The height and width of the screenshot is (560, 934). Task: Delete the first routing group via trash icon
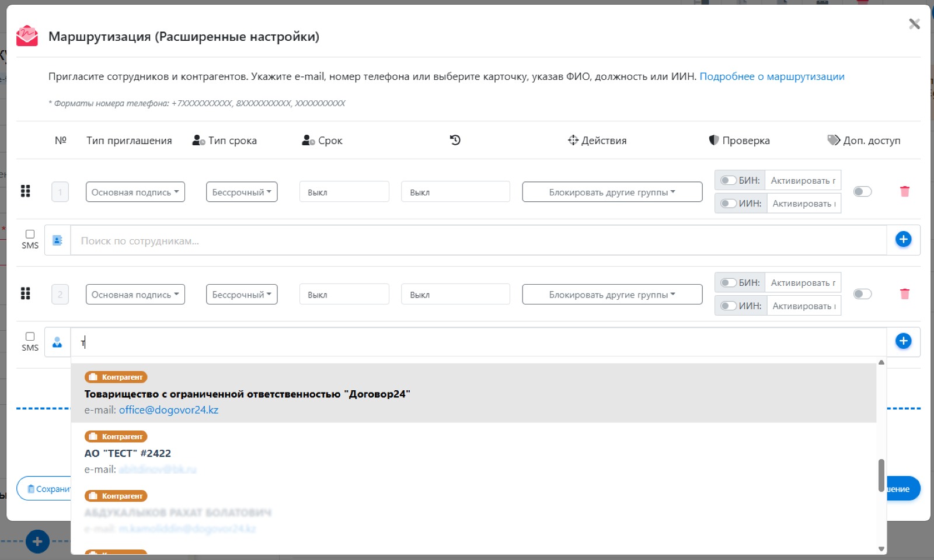pyautogui.click(x=904, y=191)
